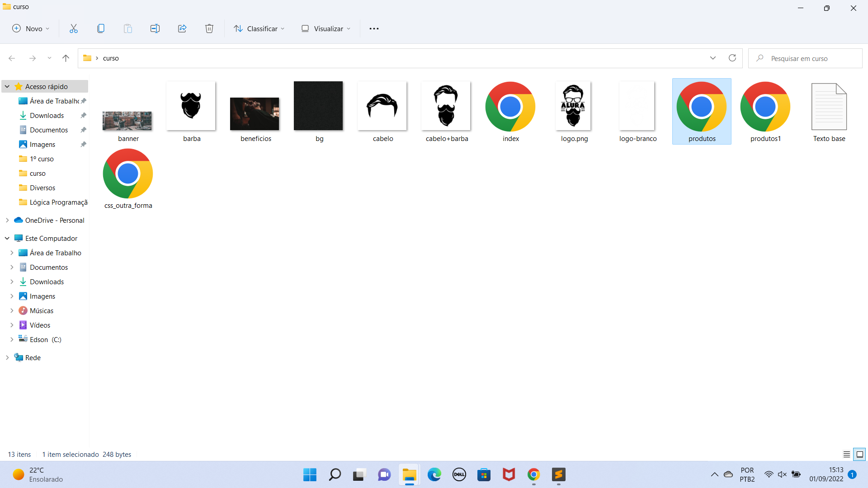Click the curso breadcrumb in address bar

pos(111,58)
